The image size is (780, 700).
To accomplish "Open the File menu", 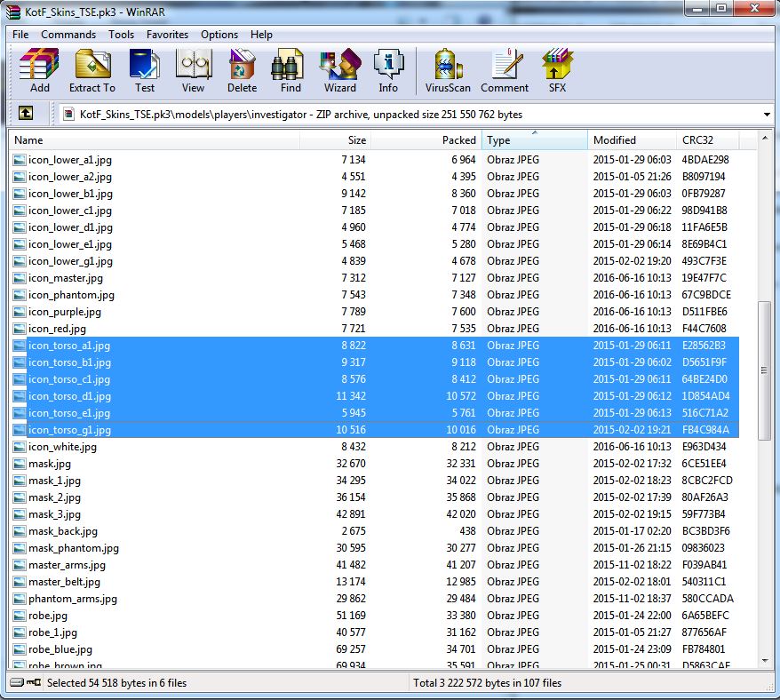I will [x=20, y=35].
